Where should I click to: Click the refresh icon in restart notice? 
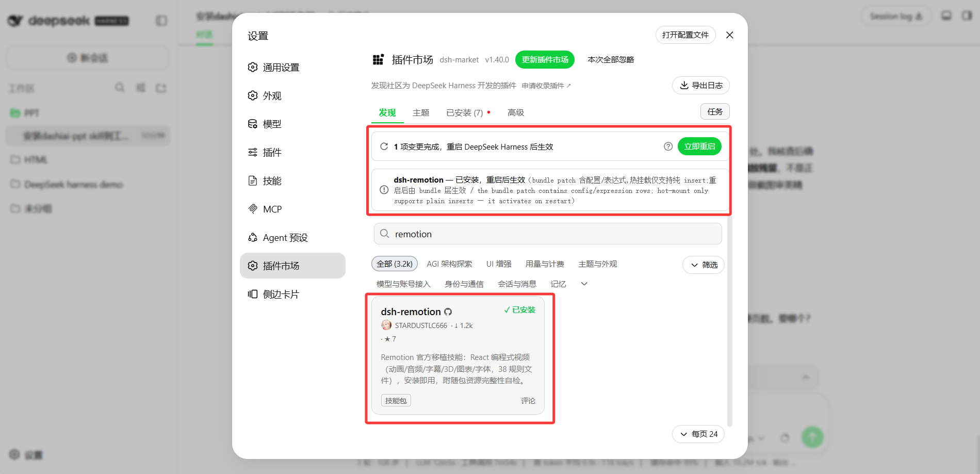(x=384, y=146)
